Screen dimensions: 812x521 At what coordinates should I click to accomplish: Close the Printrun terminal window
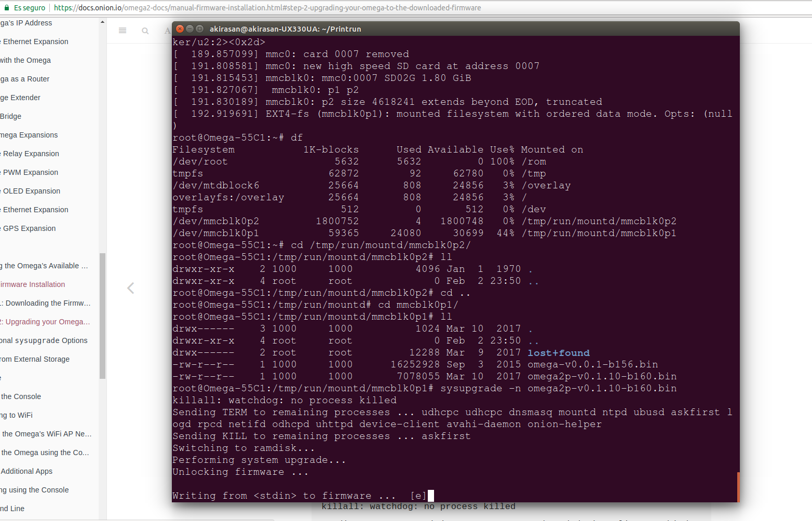tap(180, 29)
